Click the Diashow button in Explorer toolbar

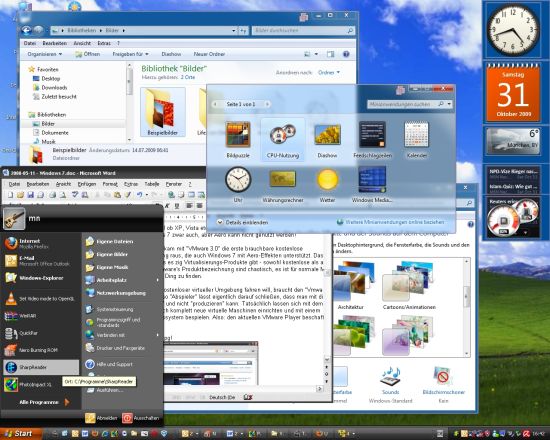click(x=171, y=54)
